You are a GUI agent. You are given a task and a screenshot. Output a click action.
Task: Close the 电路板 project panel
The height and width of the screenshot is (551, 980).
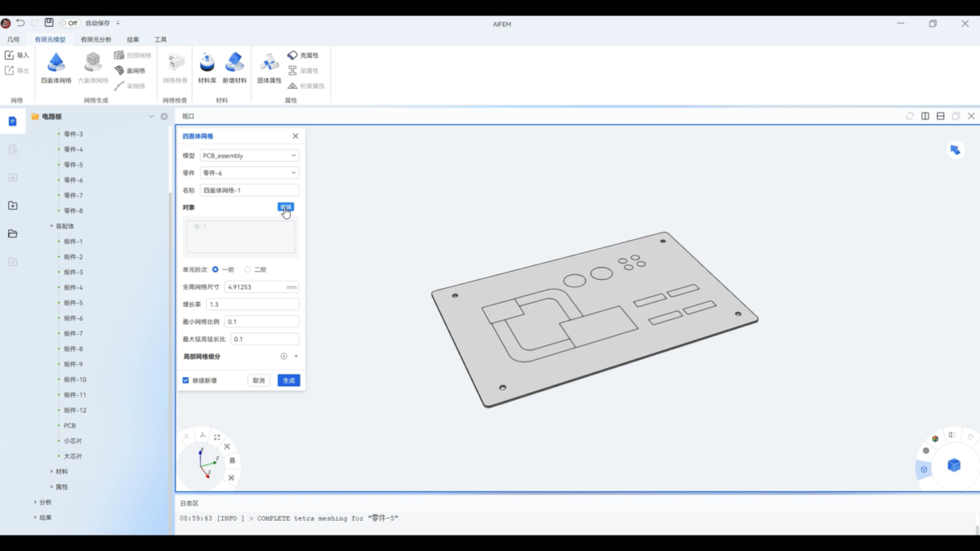click(x=164, y=117)
